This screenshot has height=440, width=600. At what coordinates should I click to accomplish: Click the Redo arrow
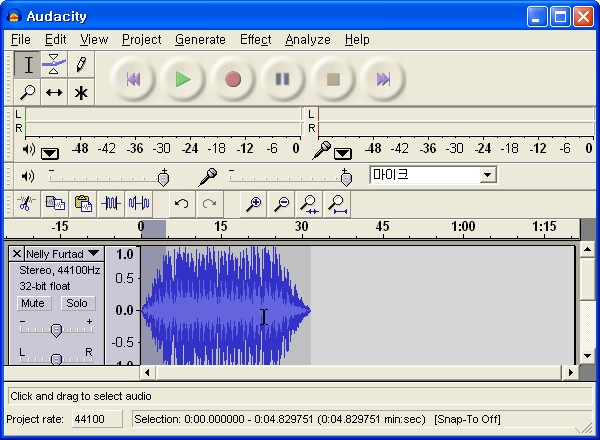click(x=209, y=203)
